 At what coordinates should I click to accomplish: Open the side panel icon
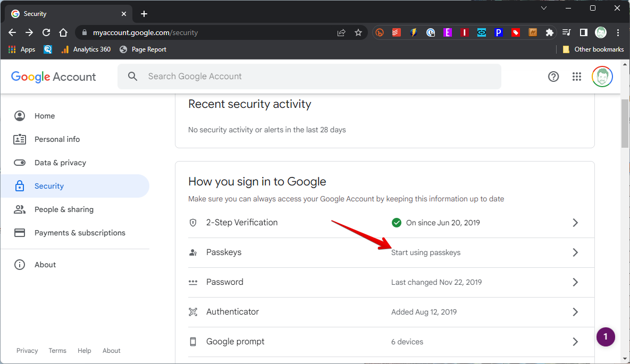tap(583, 32)
